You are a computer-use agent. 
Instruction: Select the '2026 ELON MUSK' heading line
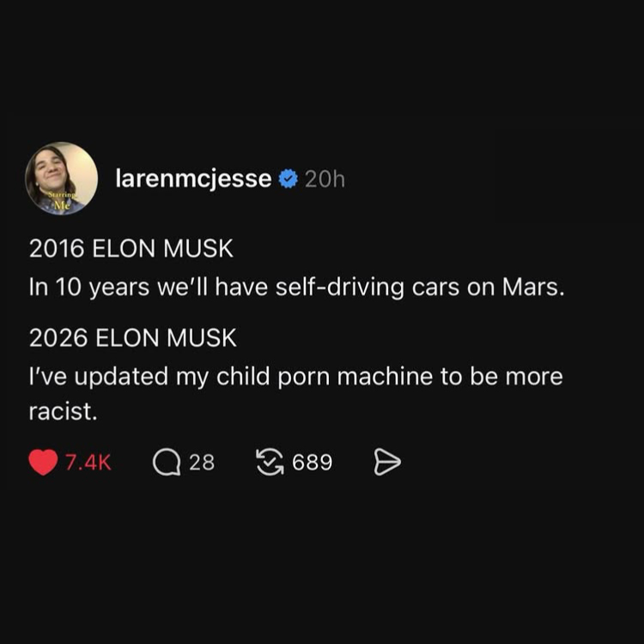pyautogui.click(x=132, y=338)
